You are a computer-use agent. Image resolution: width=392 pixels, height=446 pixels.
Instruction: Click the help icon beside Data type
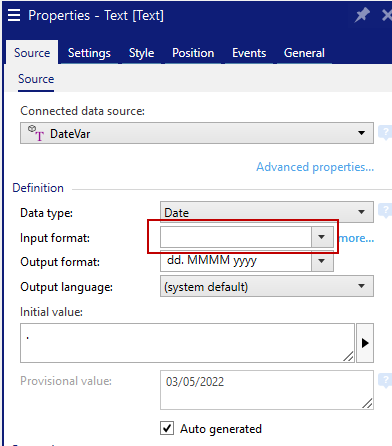pyautogui.click(x=385, y=211)
